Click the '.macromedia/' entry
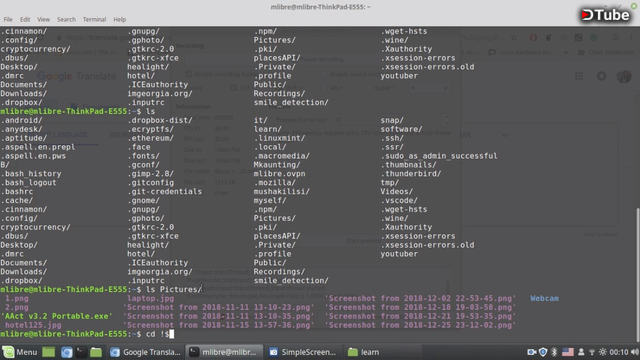This screenshot has width=640, height=360. click(x=282, y=156)
